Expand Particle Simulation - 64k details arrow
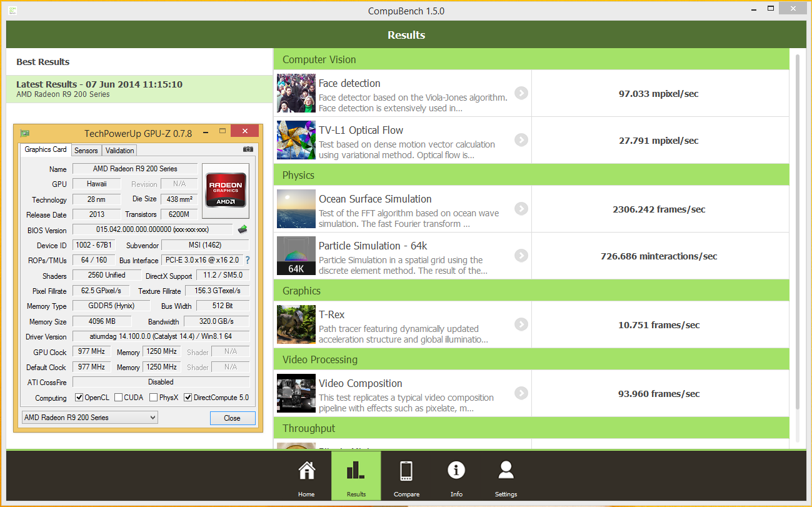This screenshot has height=507, width=812. click(x=521, y=256)
